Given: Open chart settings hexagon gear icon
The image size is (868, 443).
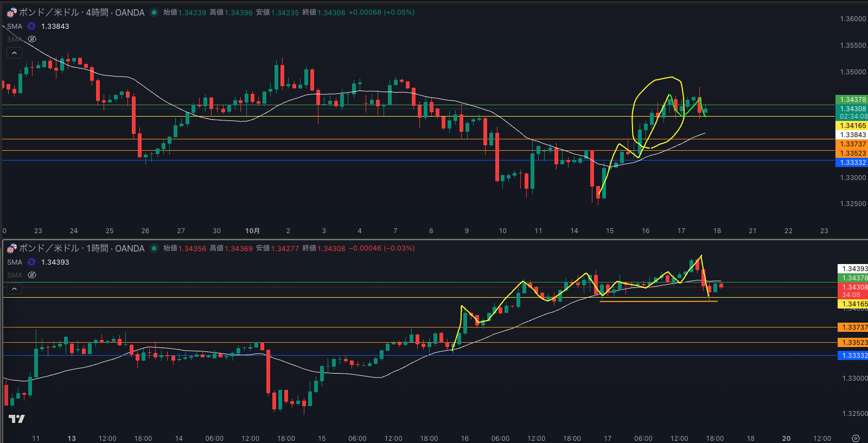Looking at the screenshot, I should coord(856,438).
